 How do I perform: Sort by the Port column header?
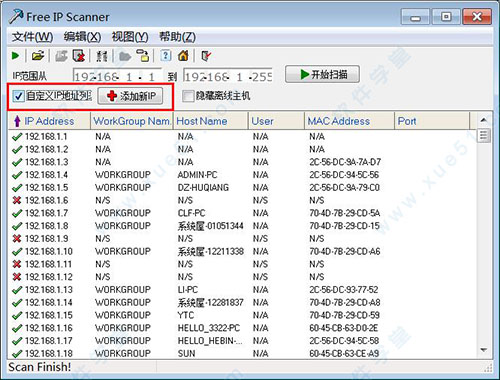[x=432, y=121]
